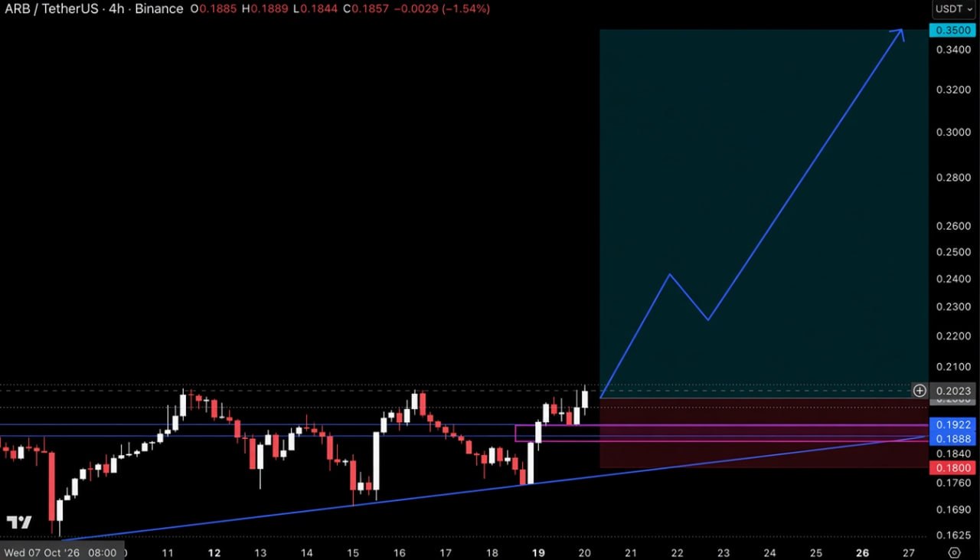Click 0.2800 on the price axis

(953, 178)
